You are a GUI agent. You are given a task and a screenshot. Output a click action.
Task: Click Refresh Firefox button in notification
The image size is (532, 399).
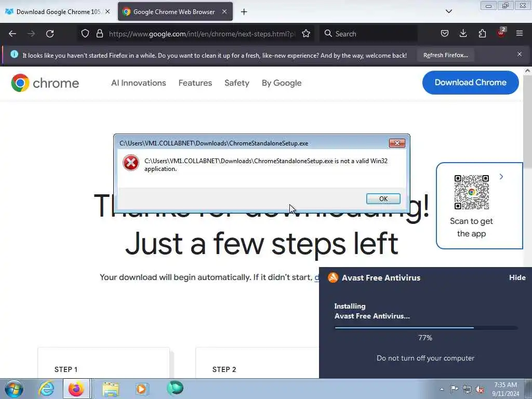445,55
